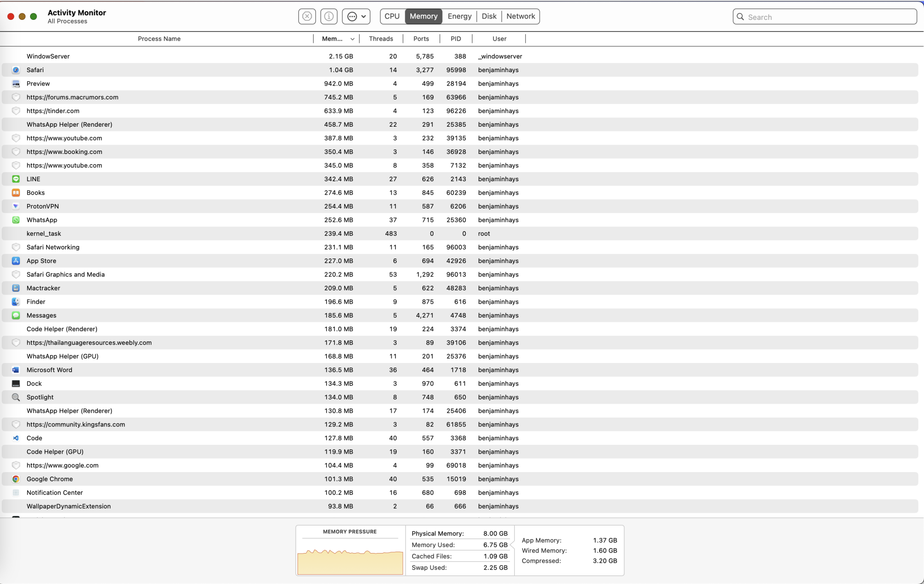
Task: Switch to the Energy tab
Action: (459, 16)
